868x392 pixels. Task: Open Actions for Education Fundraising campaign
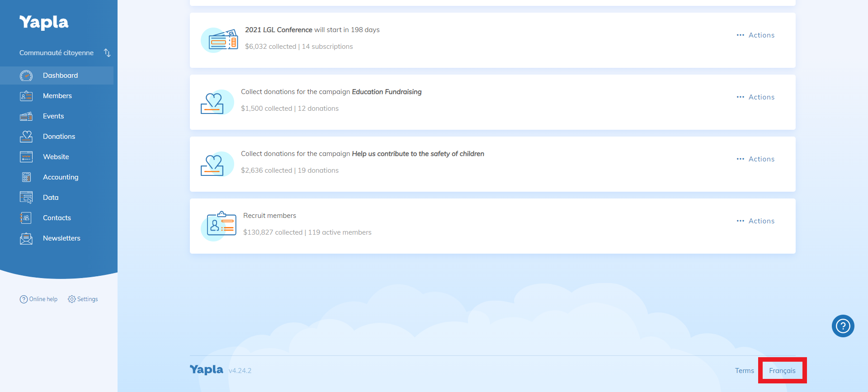point(755,97)
